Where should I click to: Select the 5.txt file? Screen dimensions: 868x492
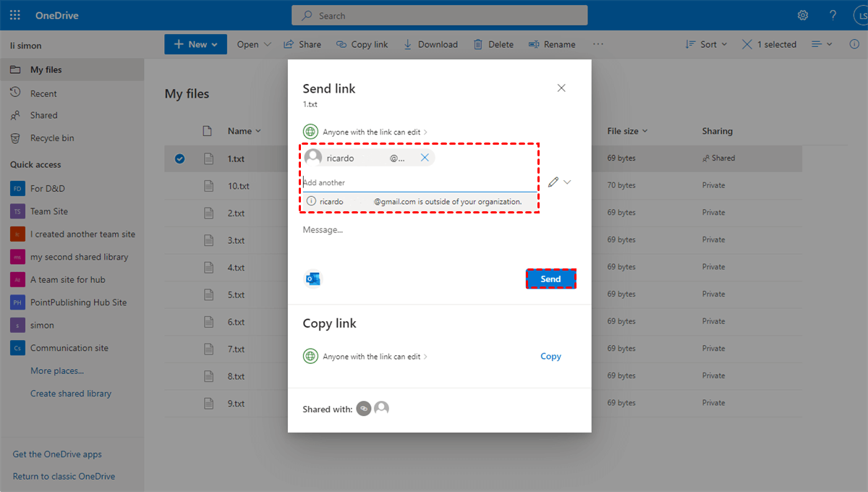[483, 294]
